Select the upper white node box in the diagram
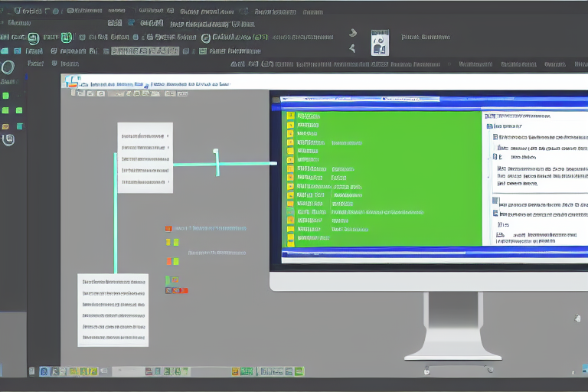This screenshot has width=588, height=392. click(x=145, y=157)
